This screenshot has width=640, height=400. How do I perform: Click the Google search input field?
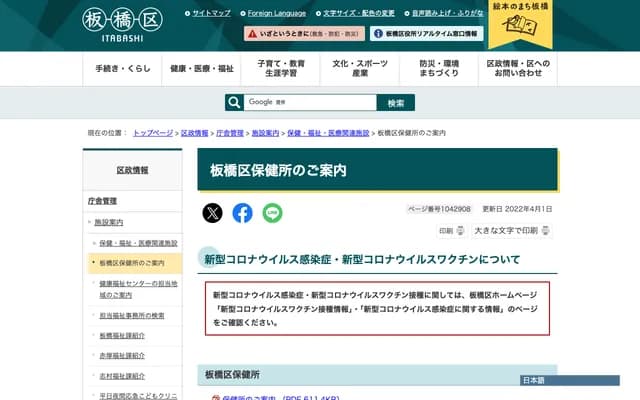point(310,102)
